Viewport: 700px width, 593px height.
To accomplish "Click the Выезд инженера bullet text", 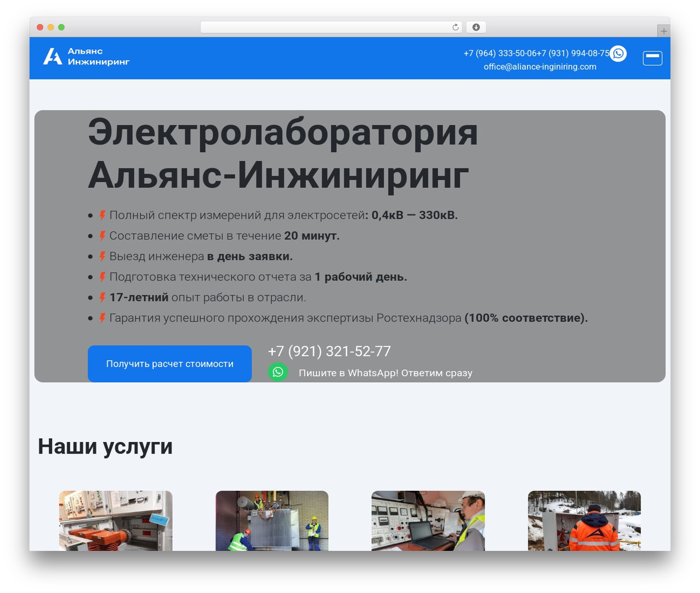I will pyautogui.click(x=201, y=256).
